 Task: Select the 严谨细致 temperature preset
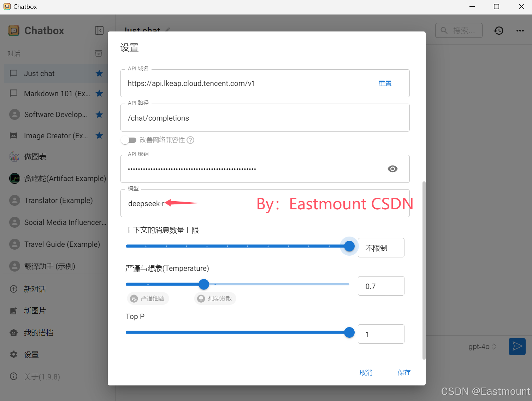point(148,298)
